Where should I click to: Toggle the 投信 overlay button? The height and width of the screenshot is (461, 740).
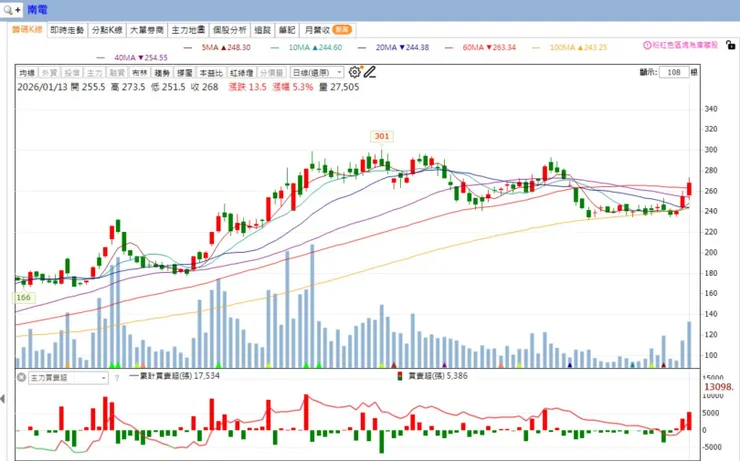click(72, 73)
